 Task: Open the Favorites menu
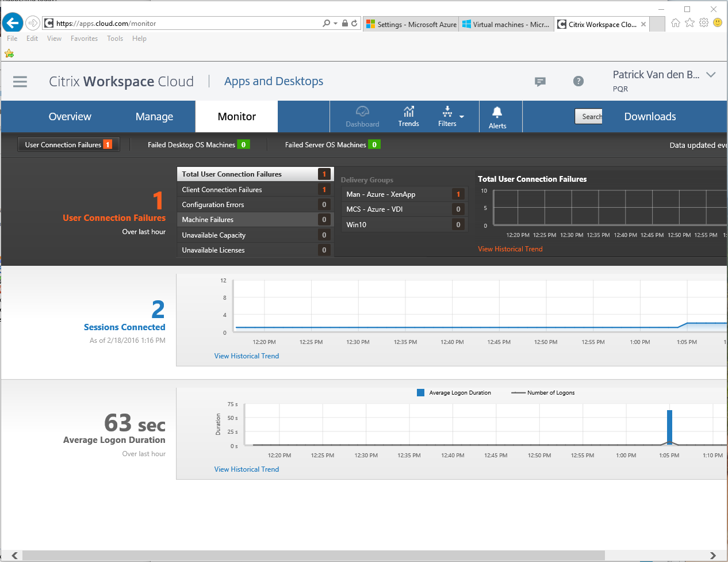(84, 39)
